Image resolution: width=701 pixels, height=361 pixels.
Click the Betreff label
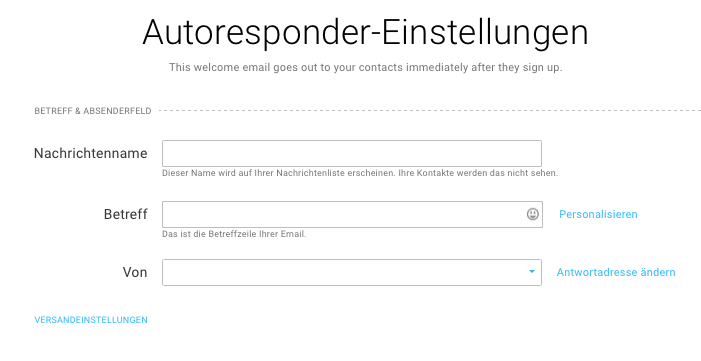[x=126, y=214]
